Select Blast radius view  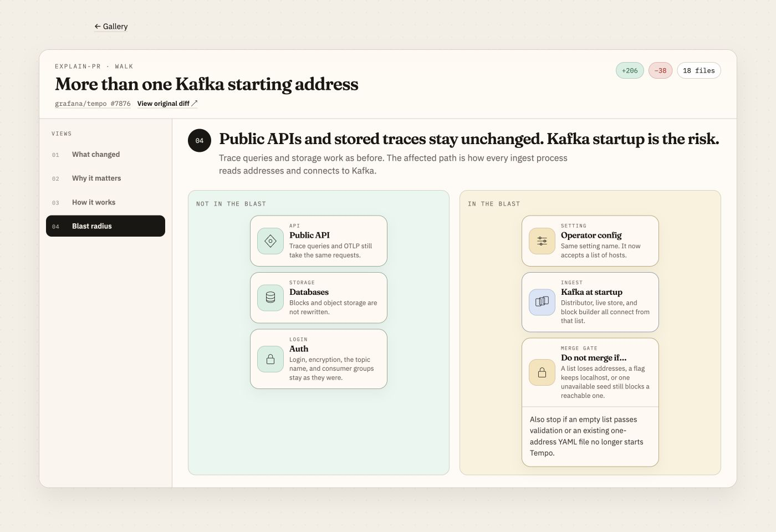coord(105,226)
